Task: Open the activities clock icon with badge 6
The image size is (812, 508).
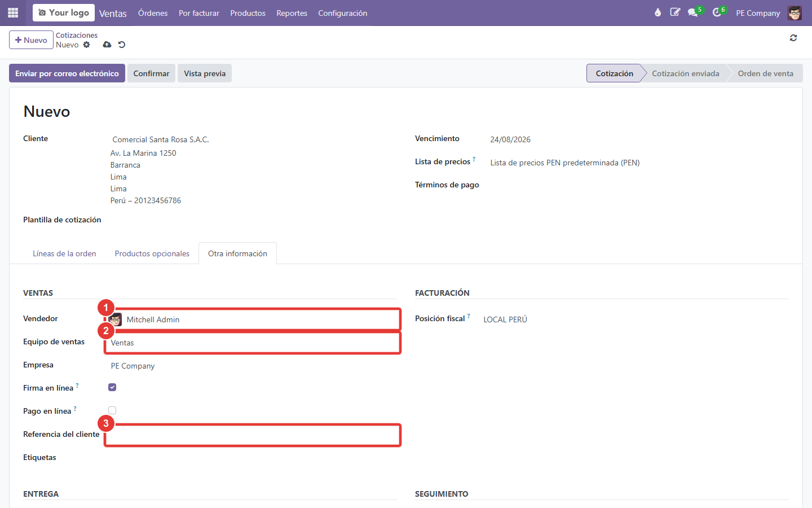Action: 717,12
